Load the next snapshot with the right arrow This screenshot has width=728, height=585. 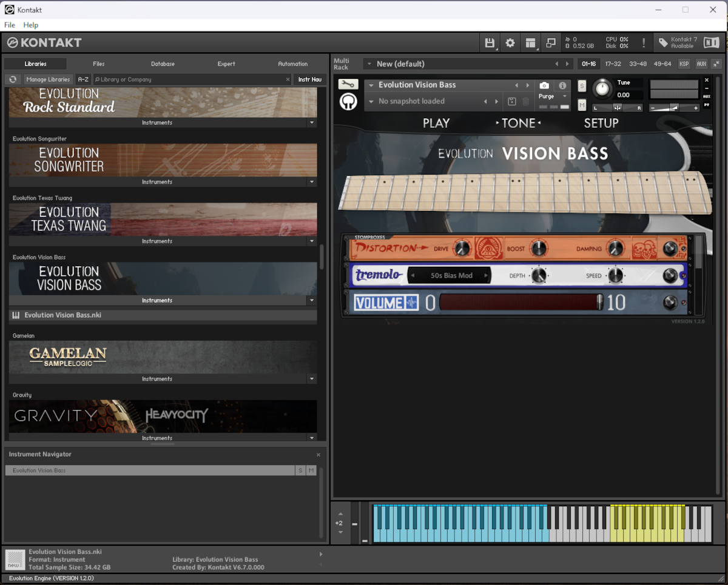(497, 101)
